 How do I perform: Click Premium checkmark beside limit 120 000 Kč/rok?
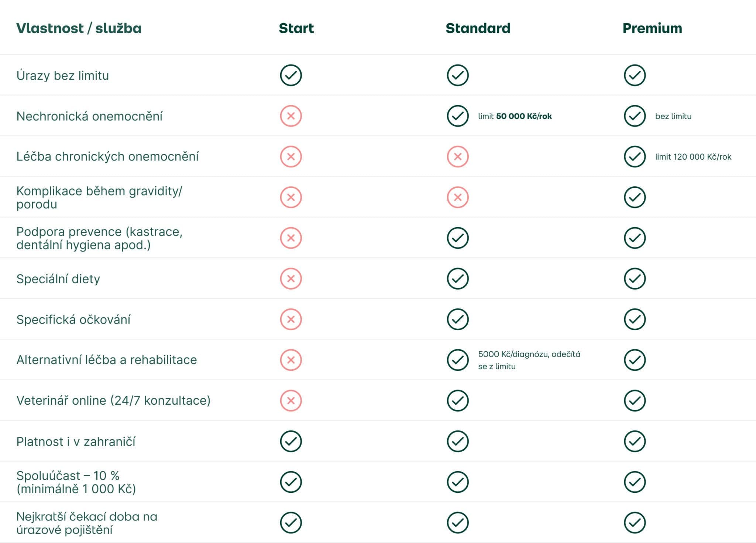635,157
